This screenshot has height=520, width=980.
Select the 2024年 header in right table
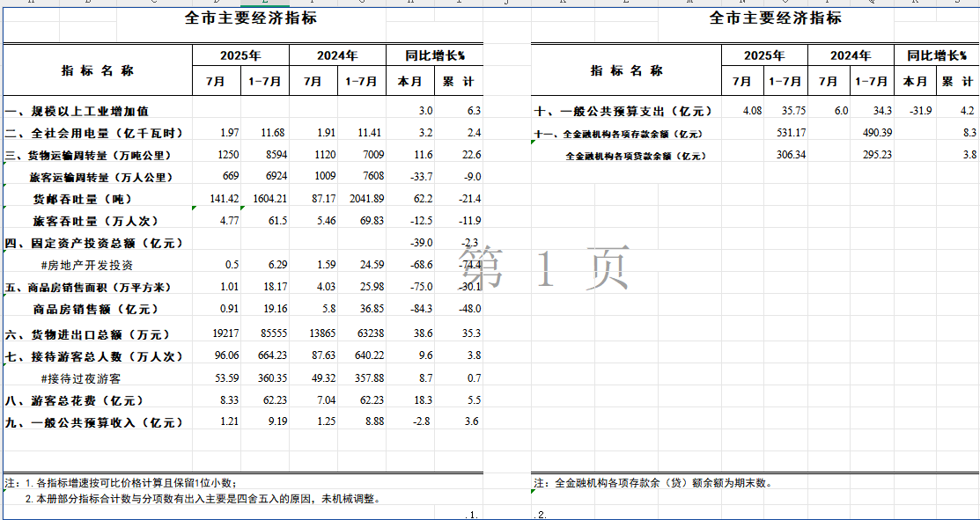[851, 55]
